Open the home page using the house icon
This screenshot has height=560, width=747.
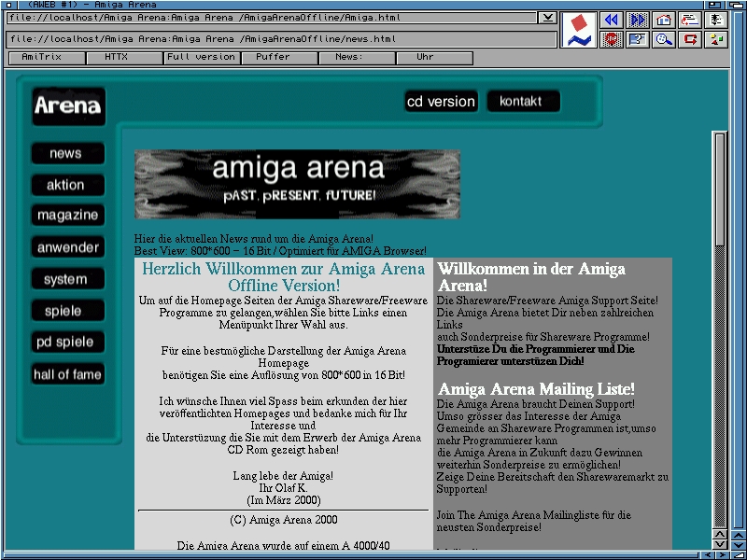click(x=664, y=20)
